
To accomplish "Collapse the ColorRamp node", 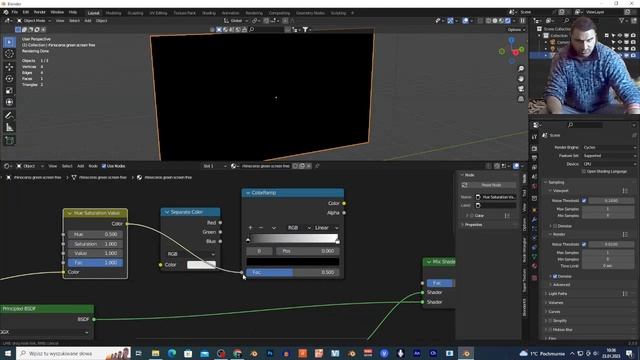I will (248, 193).
